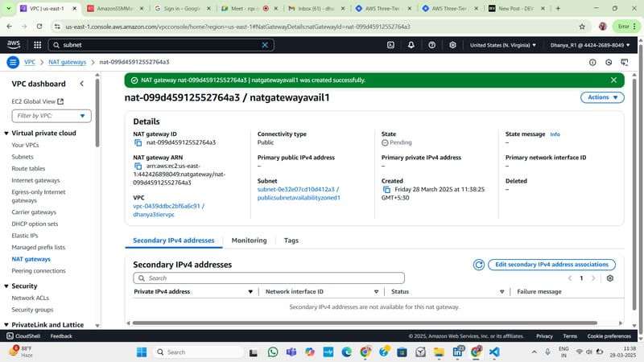Viewport: 644px width, 362px height.
Task: Open Security groups in the sidebar
Action: coord(32,310)
